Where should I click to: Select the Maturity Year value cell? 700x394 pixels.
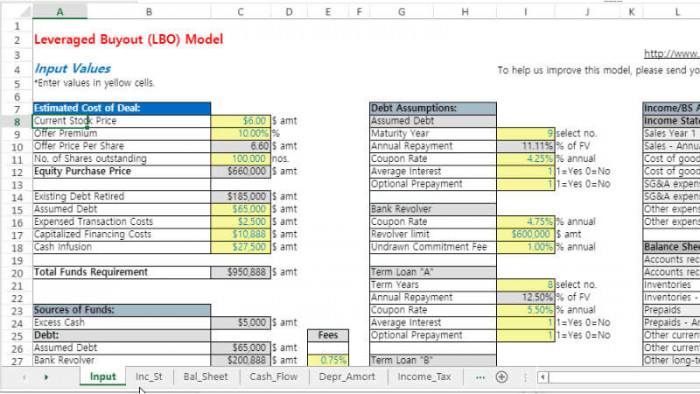tap(525, 133)
